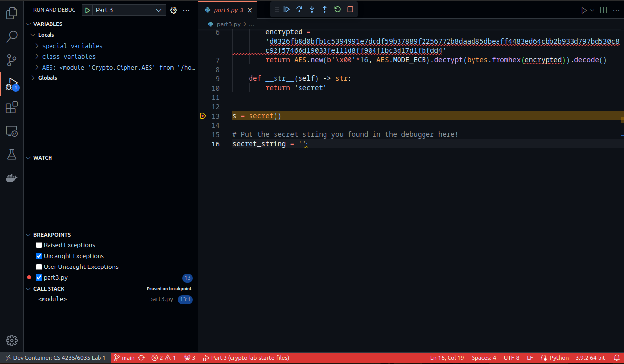Change encoding via UTF-8
This screenshot has height=364, width=624.
[x=511, y=358]
